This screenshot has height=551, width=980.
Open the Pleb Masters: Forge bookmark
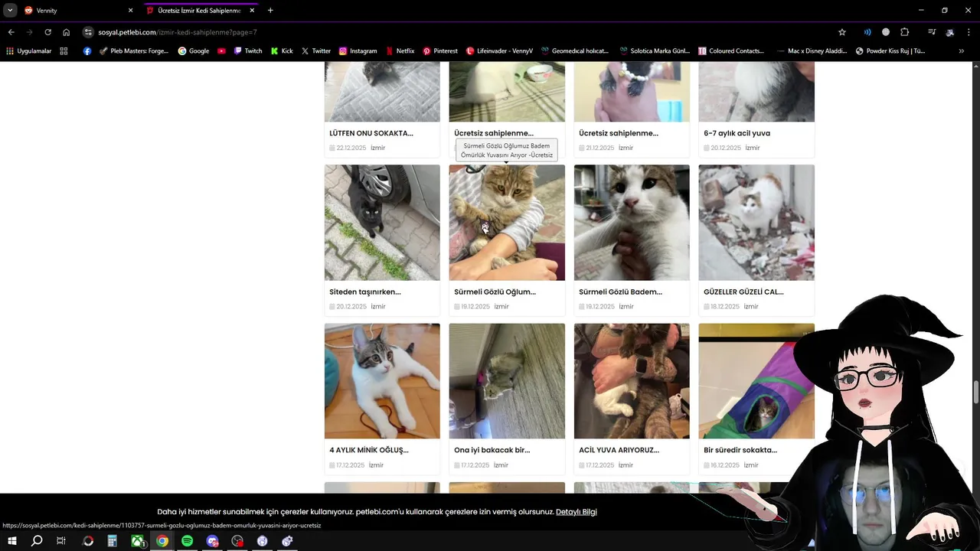(133, 51)
